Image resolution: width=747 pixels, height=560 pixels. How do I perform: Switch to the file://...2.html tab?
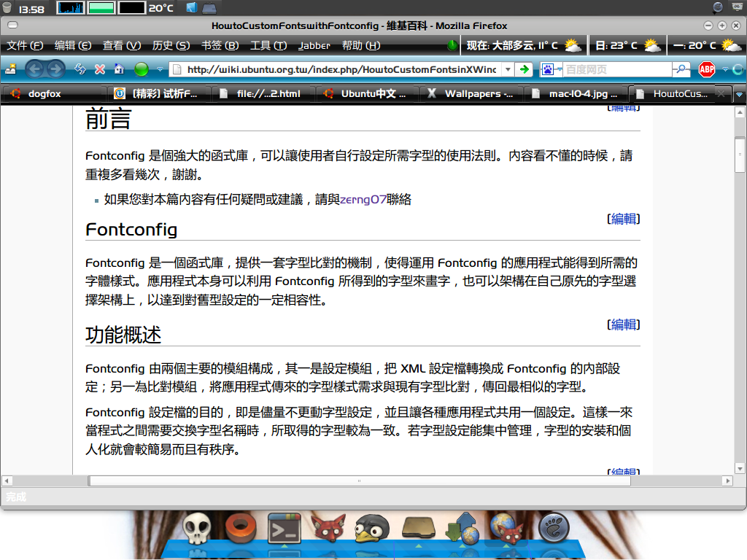(x=263, y=94)
